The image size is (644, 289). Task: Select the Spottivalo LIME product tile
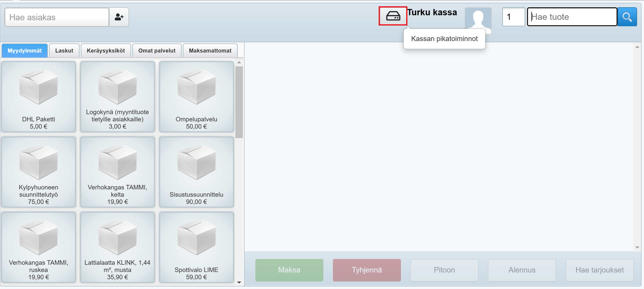coord(196,247)
